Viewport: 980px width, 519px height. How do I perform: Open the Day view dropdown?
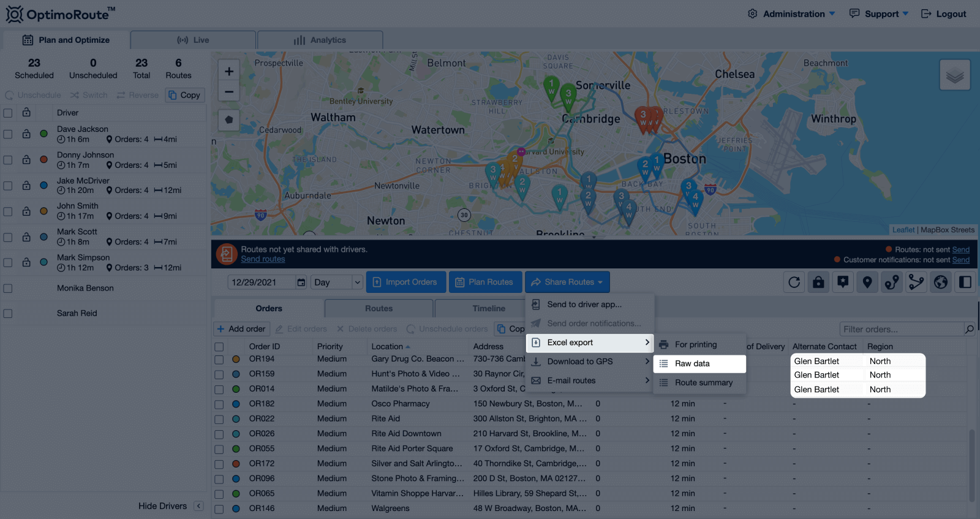337,282
